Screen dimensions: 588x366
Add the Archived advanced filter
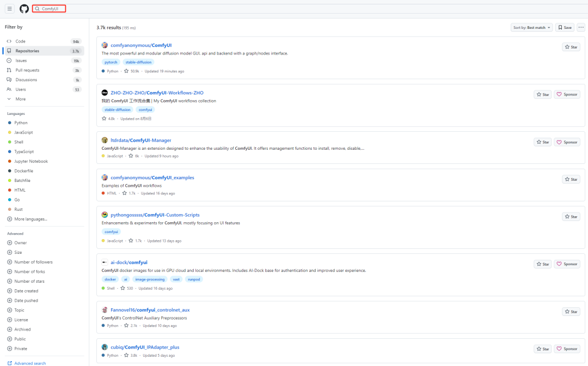(19, 330)
